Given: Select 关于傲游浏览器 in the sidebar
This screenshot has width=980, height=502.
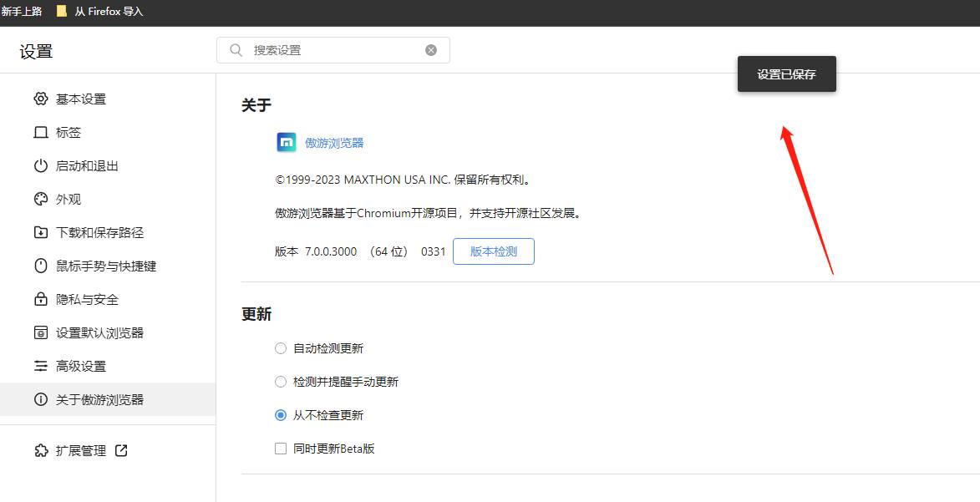Looking at the screenshot, I should pyautogui.click(x=108, y=399).
